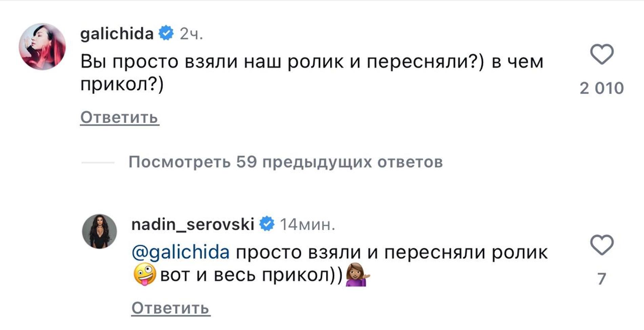Click the reply text 'вот и весь прикол'
This screenshot has width=644, height=330.
point(251,275)
